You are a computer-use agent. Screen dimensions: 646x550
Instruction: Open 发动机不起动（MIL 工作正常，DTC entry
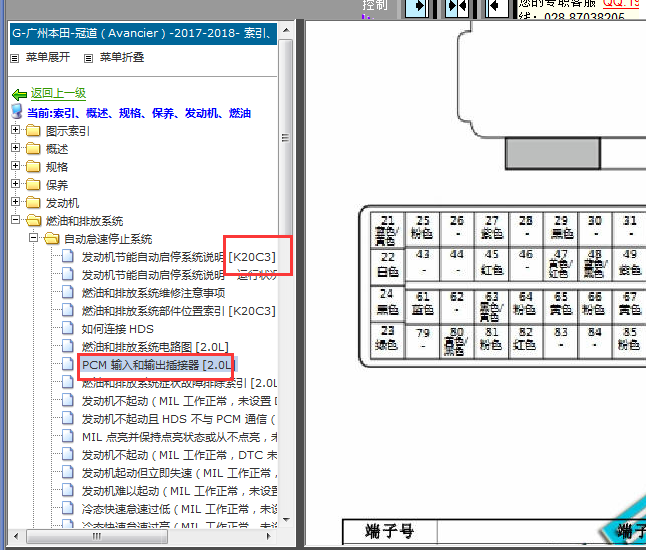[179, 455]
